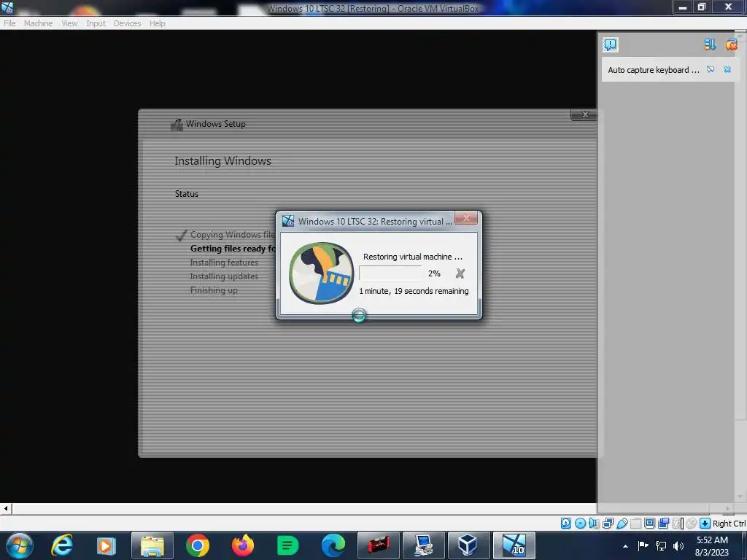Click the Restoring virtual machine label

point(413,257)
